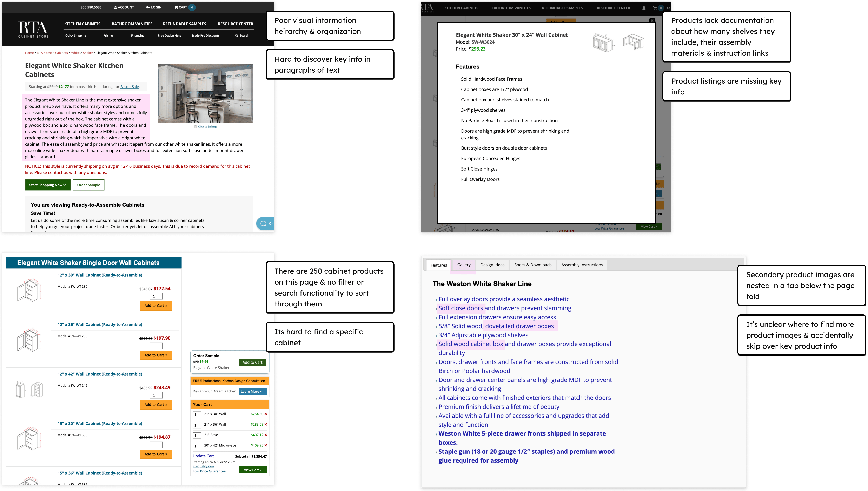Switch to the Design Ideas tab

pyautogui.click(x=492, y=265)
